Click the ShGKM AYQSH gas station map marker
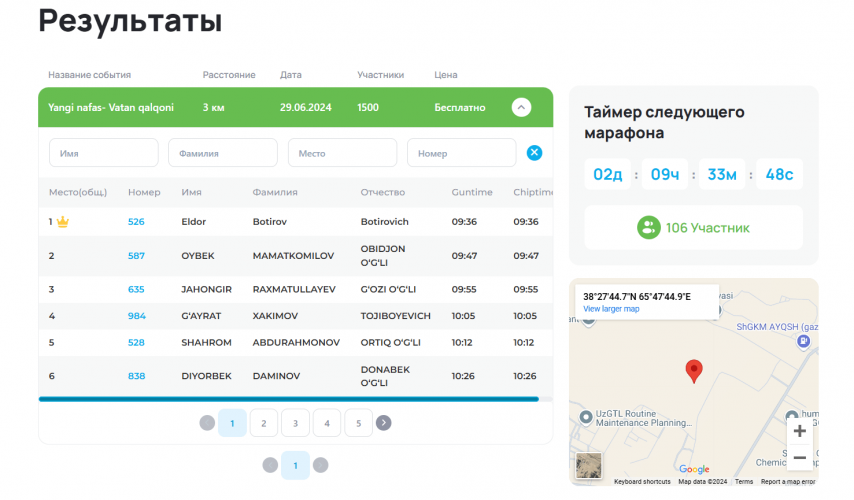This screenshot has width=854, height=500. 803,342
